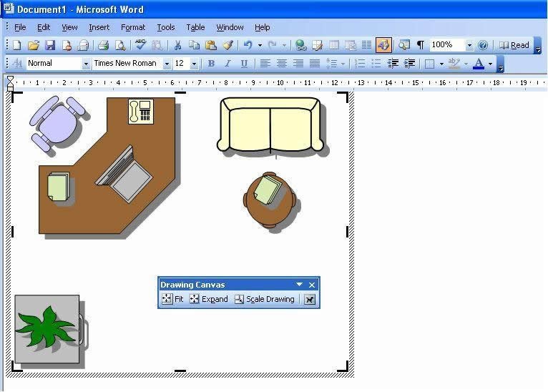This screenshot has width=548, height=392.
Task: Toggle the Drawing toolbar button
Action: 383,45
